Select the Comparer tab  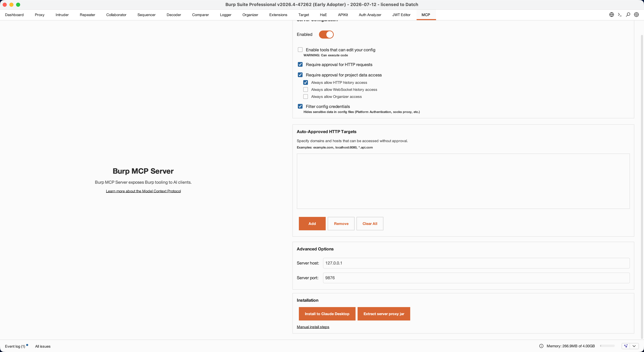[200, 15]
